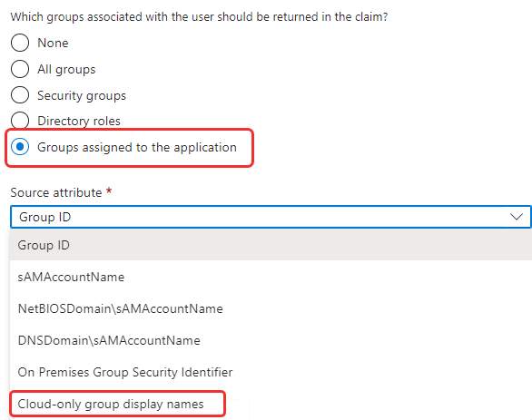This screenshot has height=420, width=532.
Task: Choose DNSDomain\sAMAccountName option
Action: click(x=271, y=340)
